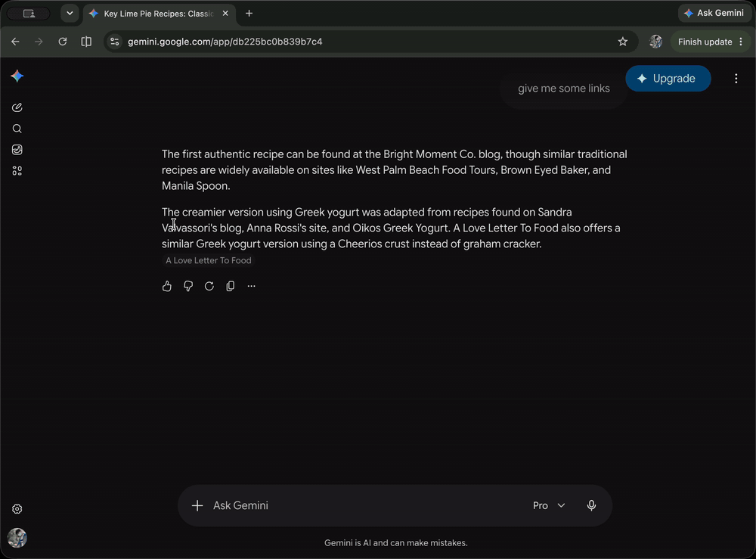This screenshot has height=559, width=756.
Task: Open the settings gear in sidebar
Action: [x=17, y=509]
